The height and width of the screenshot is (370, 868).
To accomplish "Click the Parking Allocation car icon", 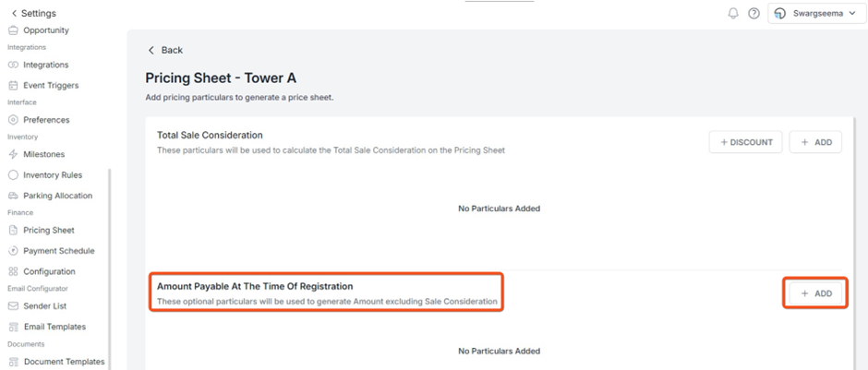I will [13, 196].
